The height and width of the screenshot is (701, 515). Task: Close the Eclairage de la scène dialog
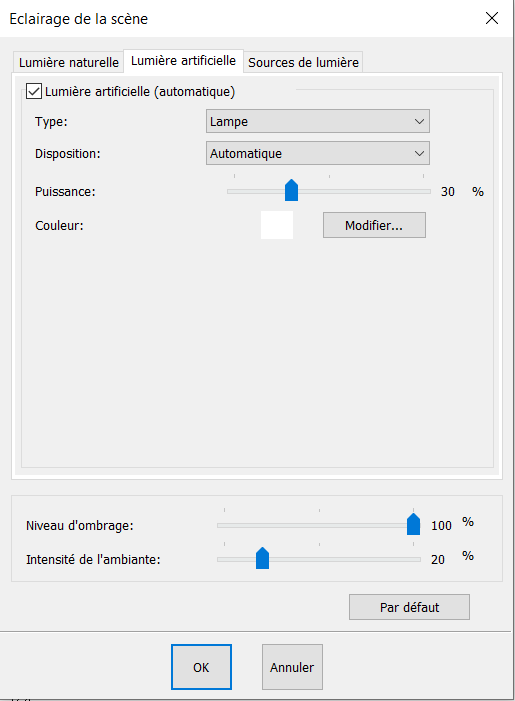pos(492,18)
